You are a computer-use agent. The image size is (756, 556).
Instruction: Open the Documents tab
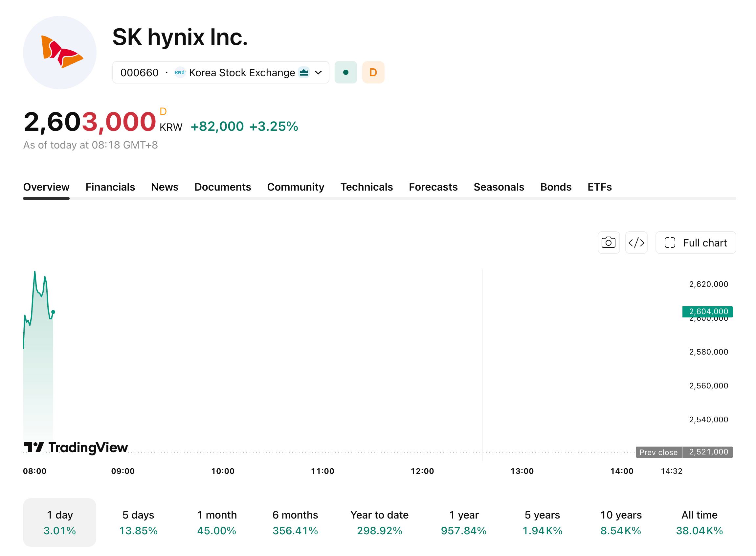coord(223,187)
